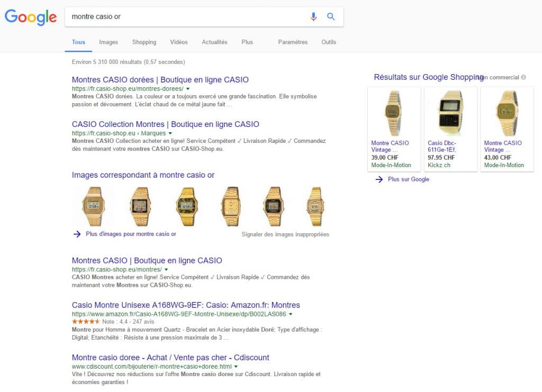Click Plus d'images pour montre casio or

[131, 234]
